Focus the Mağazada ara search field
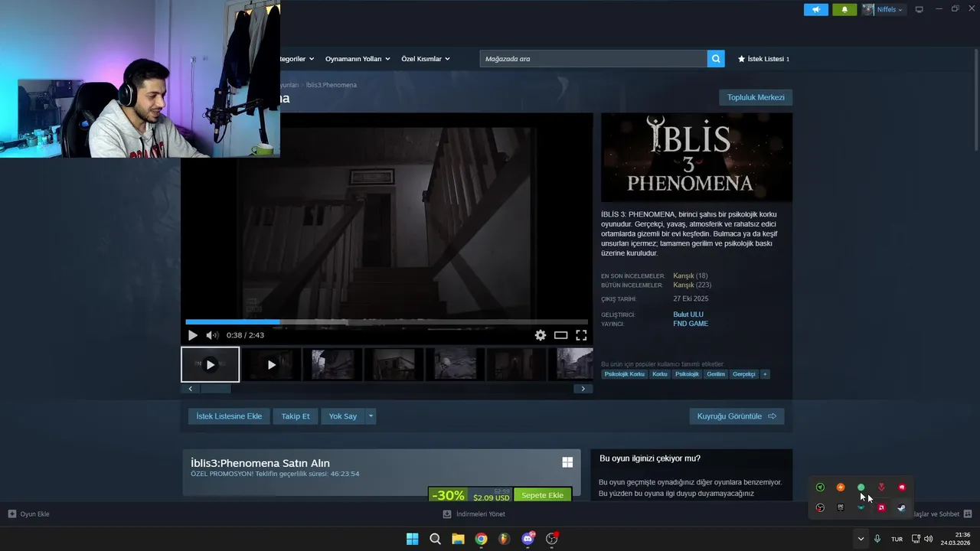 (x=593, y=59)
